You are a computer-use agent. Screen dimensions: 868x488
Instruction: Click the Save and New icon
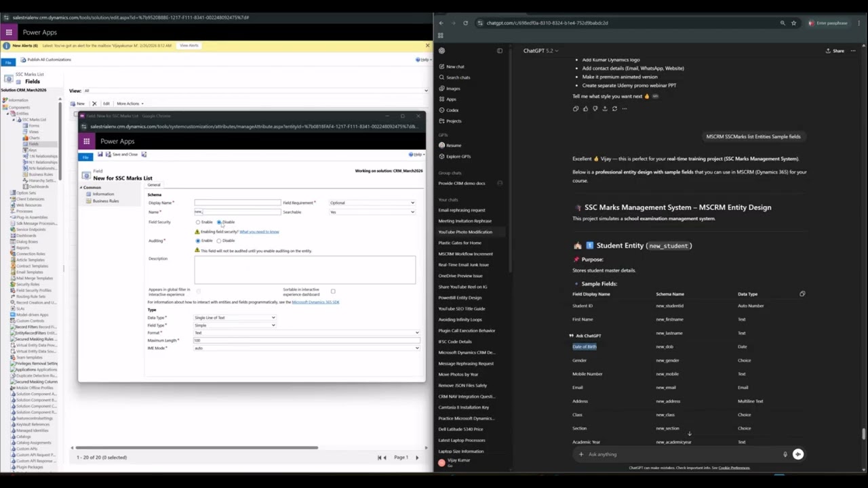coord(144,155)
